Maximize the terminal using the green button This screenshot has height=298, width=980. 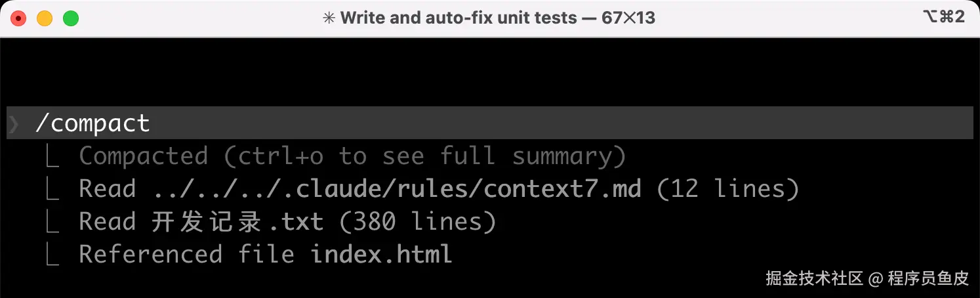click(71, 18)
